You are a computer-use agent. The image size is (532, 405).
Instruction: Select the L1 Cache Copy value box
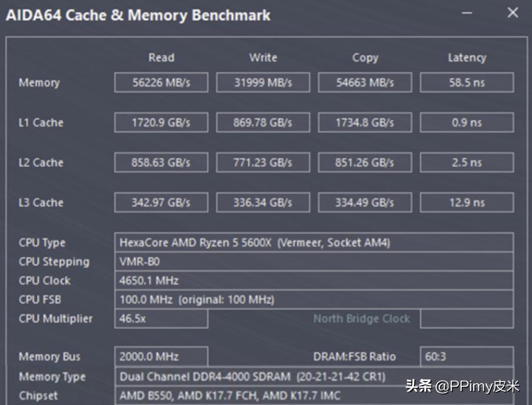tap(365, 123)
